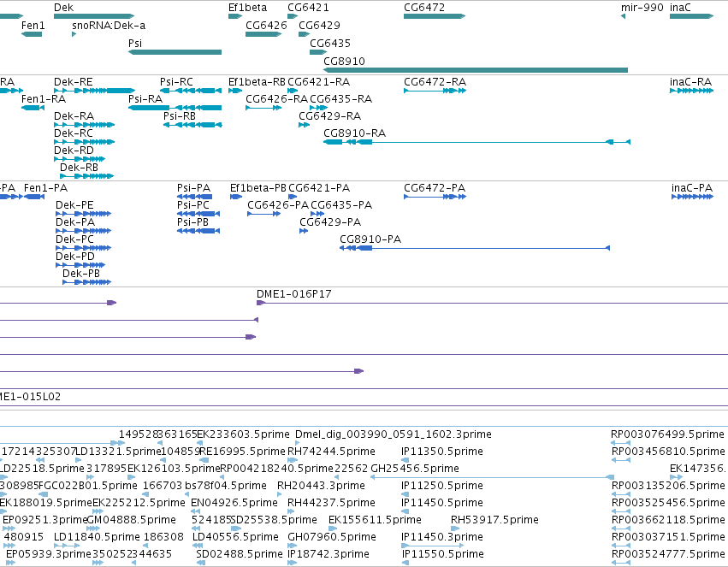This screenshot has height=567, width=728.
Task: Open the SD02488.5prime EST
Action: point(200,563)
